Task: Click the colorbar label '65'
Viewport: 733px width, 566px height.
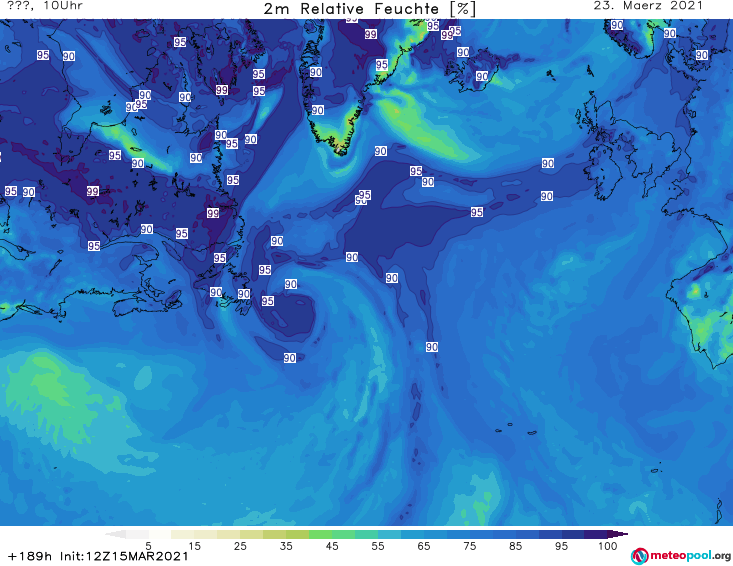Action: 424,546
